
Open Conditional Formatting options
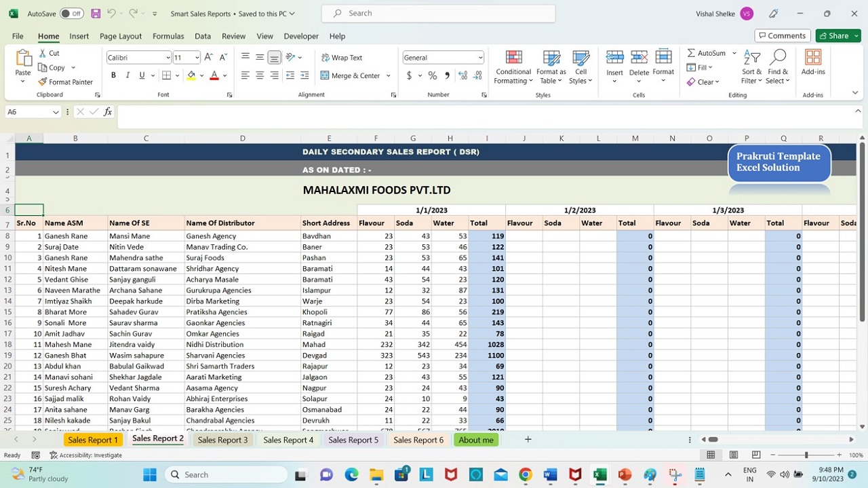[513, 66]
